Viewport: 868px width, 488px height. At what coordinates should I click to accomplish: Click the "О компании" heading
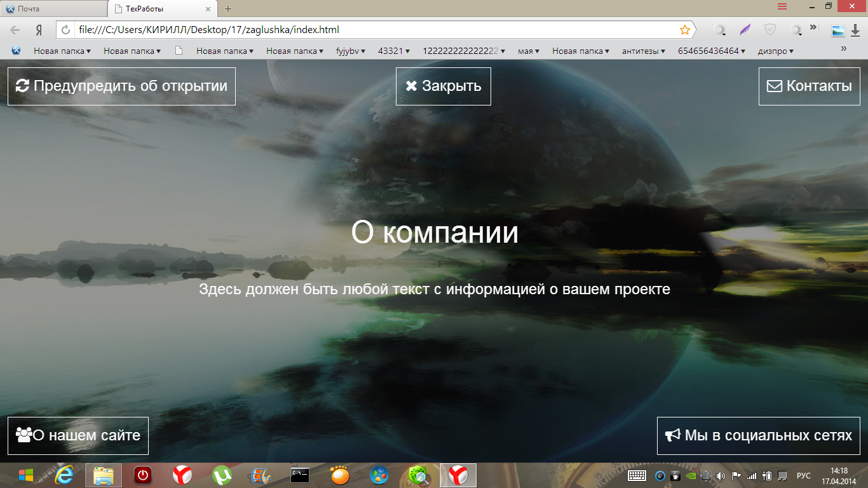[x=435, y=233]
